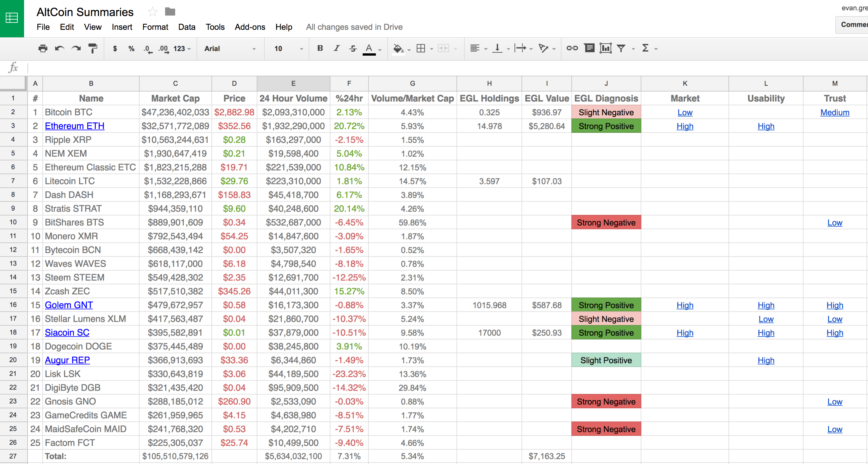Select the Paint format roller icon

click(93, 48)
